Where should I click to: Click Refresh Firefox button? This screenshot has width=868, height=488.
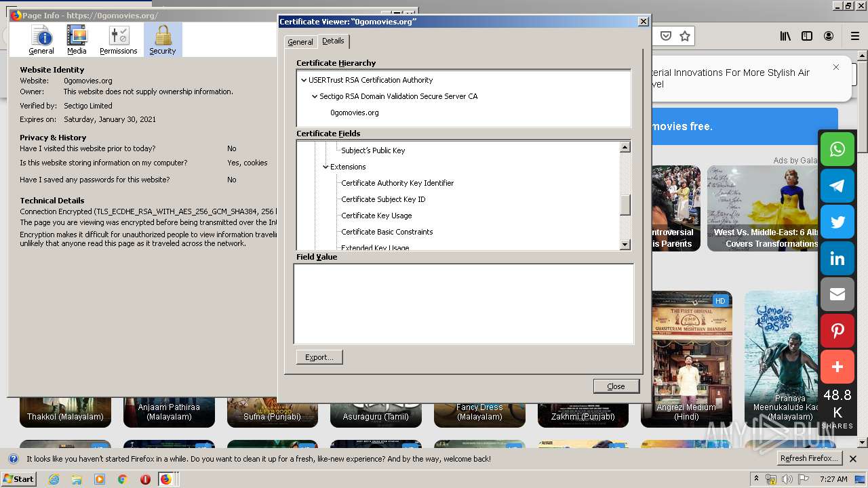pyautogui.click(x=810, y=458)
